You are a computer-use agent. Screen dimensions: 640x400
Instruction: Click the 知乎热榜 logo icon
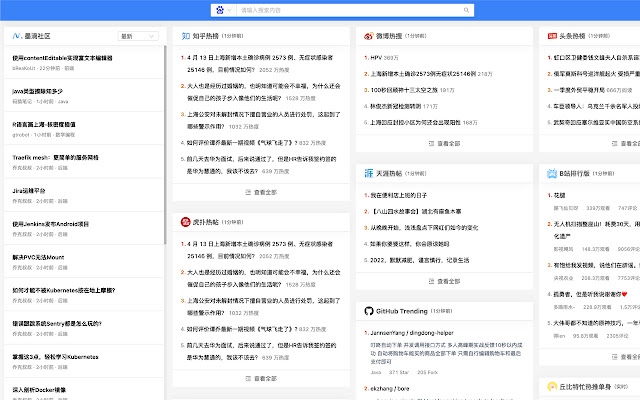pyautogui.click(x=186, y=36)
